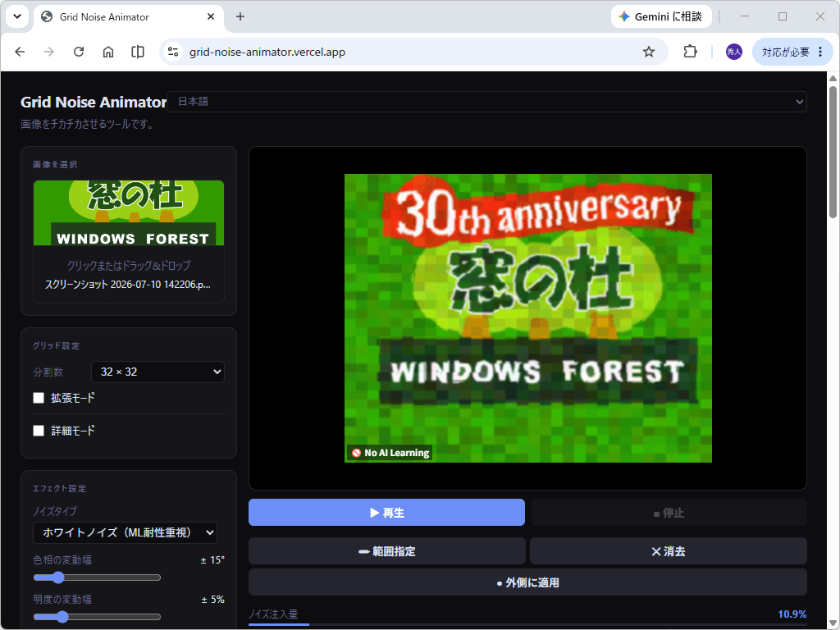Open the side panel icon
The image size is (840, 630).
point(138,52)
